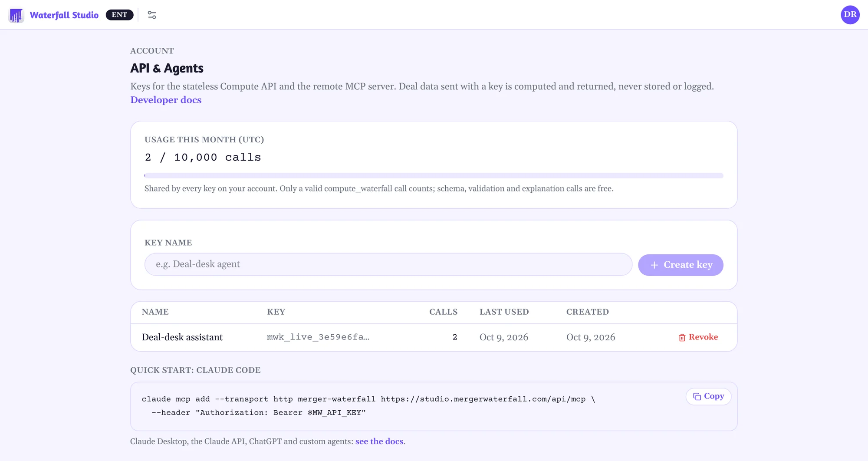Click the calls count '2' in key row
Image resolution: width=868 pixels, height=461 pixels.
pyautogui.click(x=455, y=337)
